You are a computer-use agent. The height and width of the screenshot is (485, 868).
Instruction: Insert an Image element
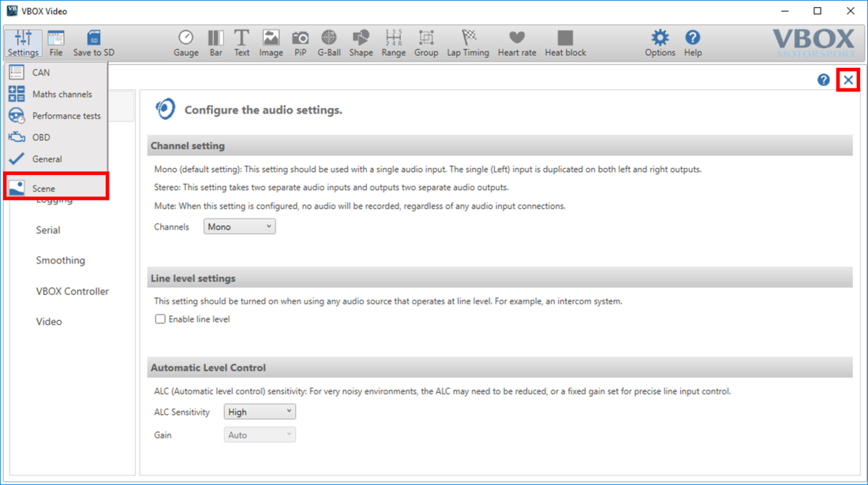(271, 43)
